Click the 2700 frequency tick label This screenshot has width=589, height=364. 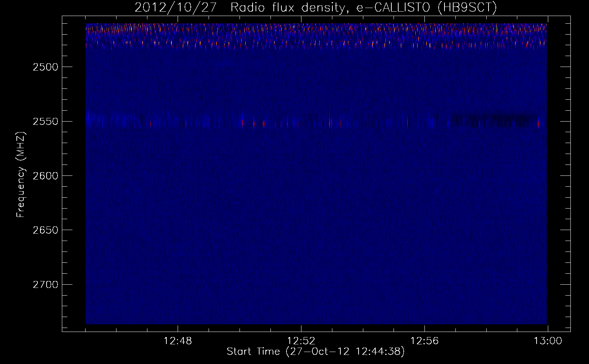tap(45, 285)
